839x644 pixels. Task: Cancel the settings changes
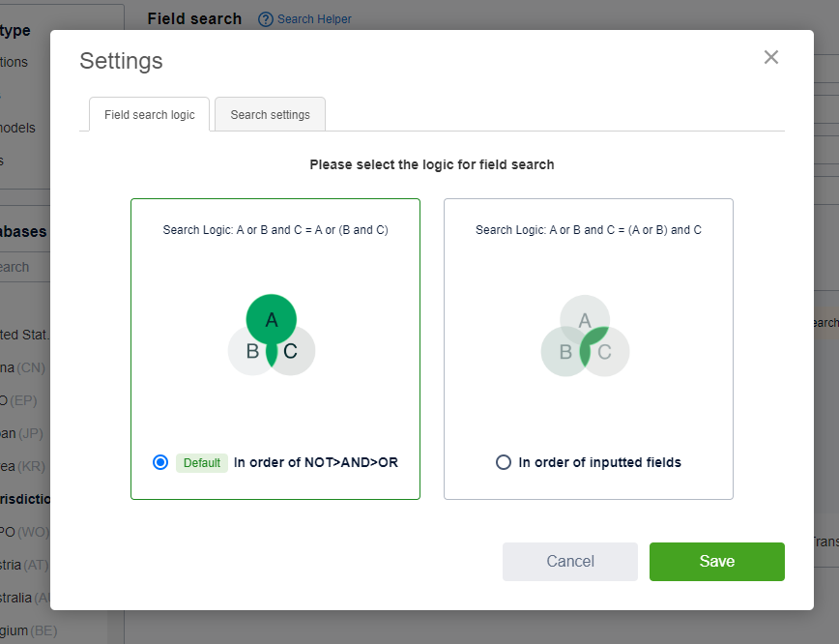[570, 562]
